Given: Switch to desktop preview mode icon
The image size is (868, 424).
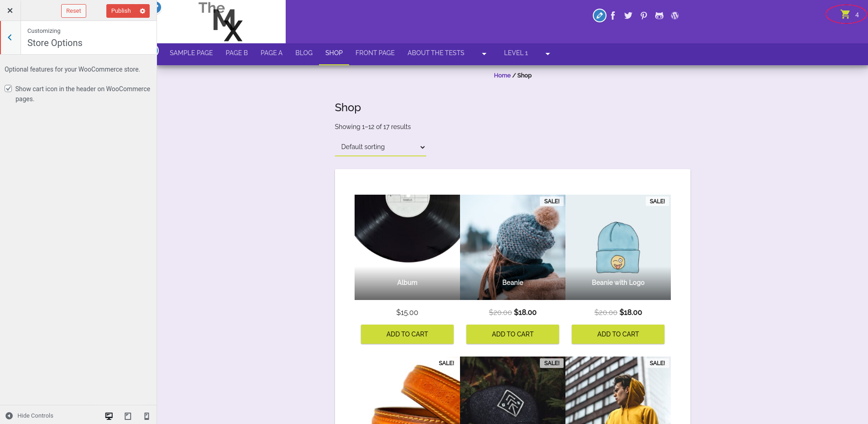Looking at the screenshot, I should [x=109, y=416].
